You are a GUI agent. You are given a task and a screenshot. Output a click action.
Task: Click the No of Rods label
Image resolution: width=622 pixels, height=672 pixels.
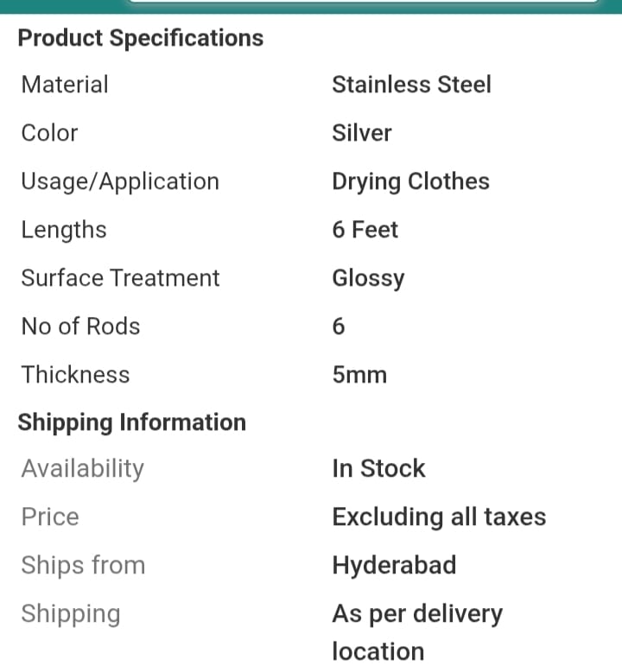coord(80,326)
